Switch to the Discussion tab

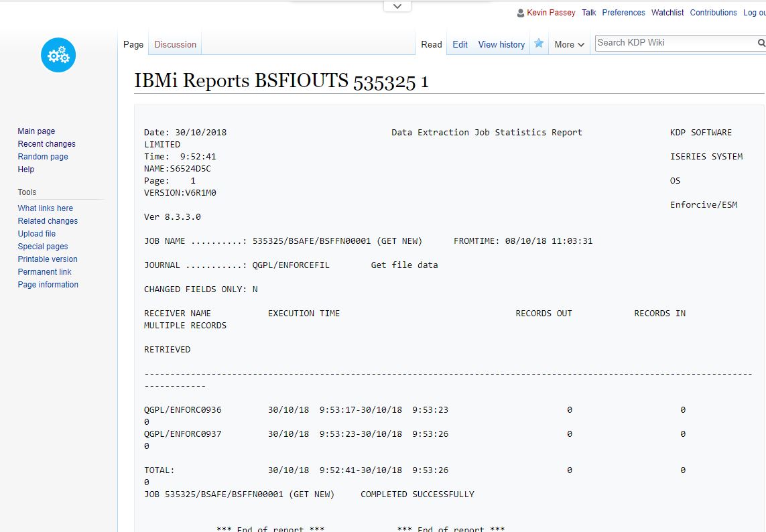[175, 44]
